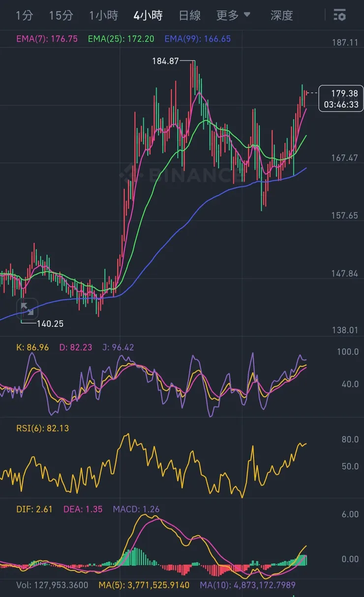364x597 pixels.
Task: Click the 80.0 RSI axis label
Action: (x=350, y=440)
